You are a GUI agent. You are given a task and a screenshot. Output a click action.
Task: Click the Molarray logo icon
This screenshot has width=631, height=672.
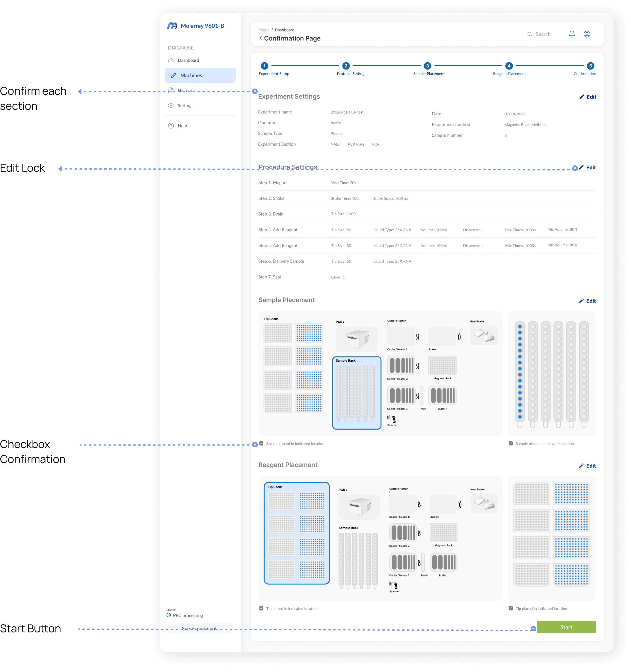tap(172, 26)
